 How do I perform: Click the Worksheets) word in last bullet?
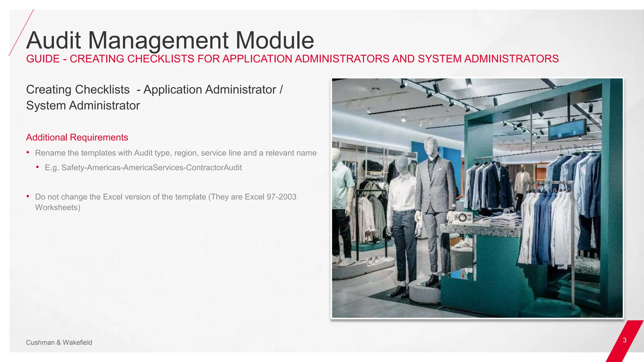(x=58, y=208)
